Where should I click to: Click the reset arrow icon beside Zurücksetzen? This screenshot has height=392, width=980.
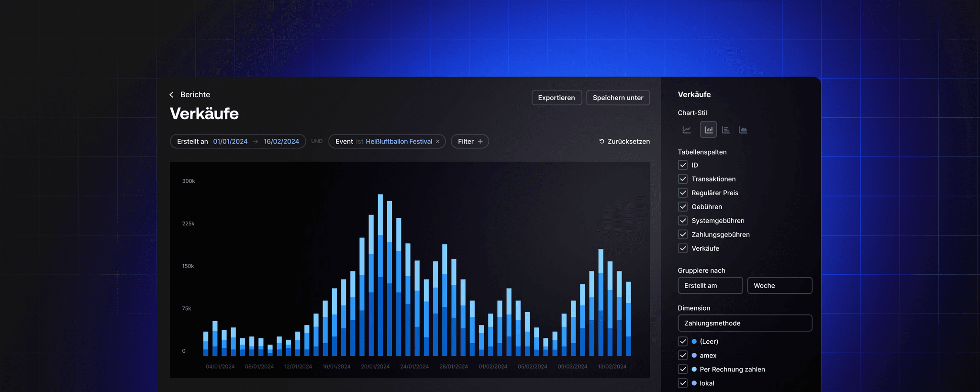601,141
